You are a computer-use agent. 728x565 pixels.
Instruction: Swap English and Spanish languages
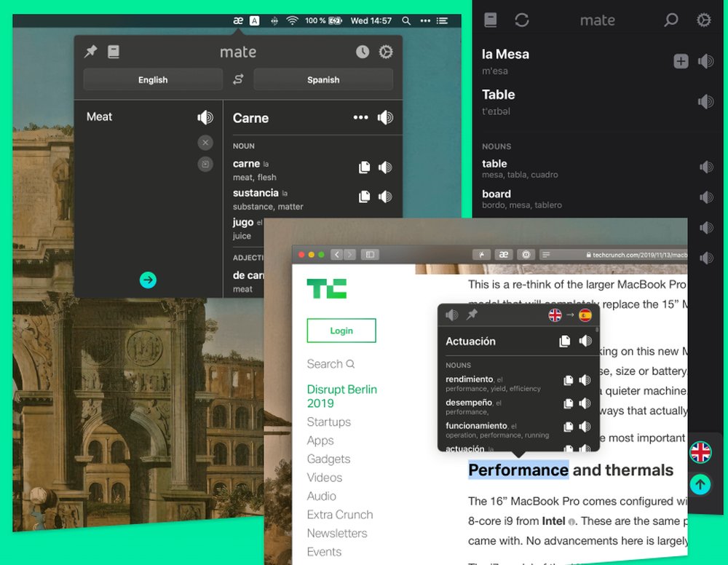pyautogui.click(x=238, y=79)
